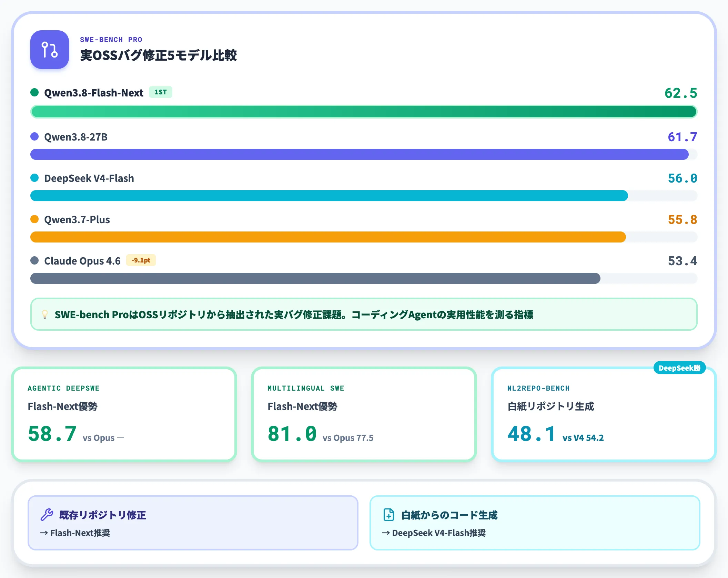The image size is (728, 578).
Task: Click the score 56.0
Action: (682, 178)
